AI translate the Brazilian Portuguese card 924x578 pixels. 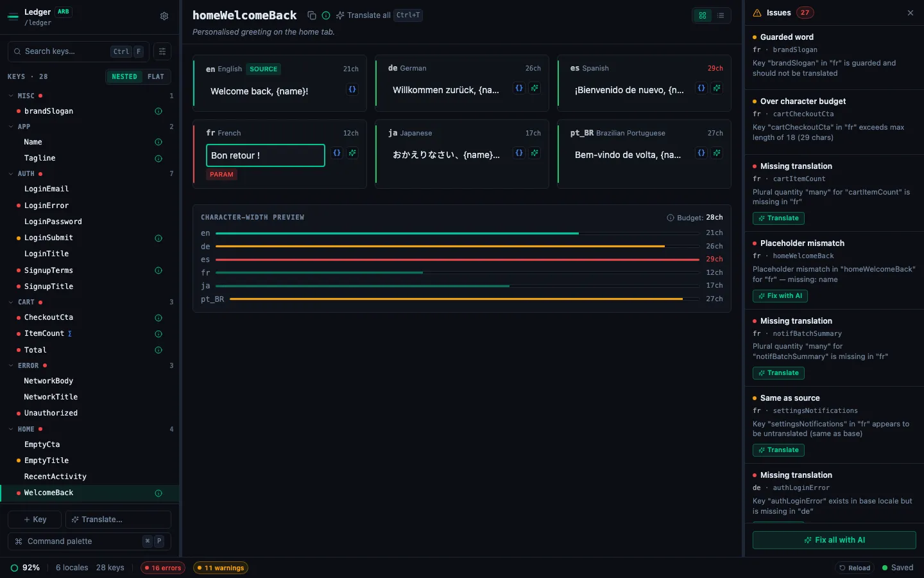tap(717, 153)
